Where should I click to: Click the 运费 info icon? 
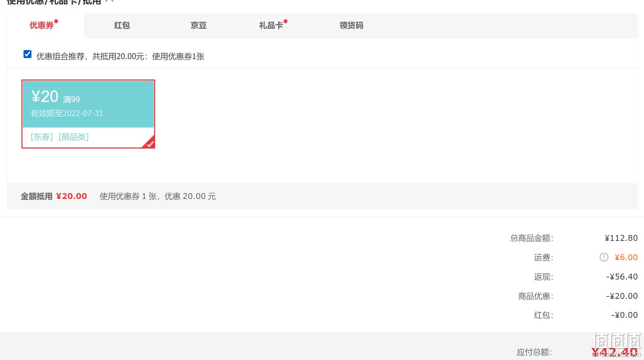click(604, 257)
